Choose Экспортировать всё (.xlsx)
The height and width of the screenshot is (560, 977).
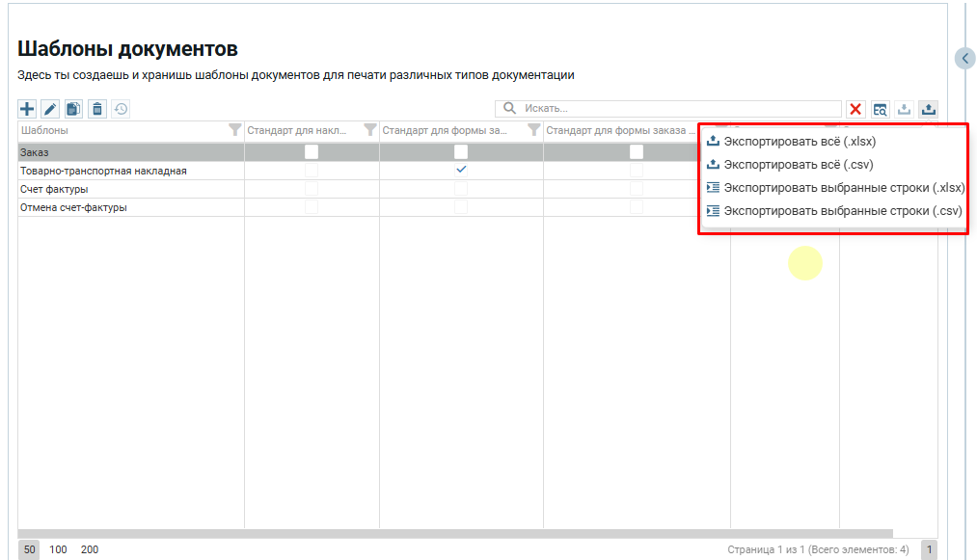pyautogui.click(x=800, y=142)
